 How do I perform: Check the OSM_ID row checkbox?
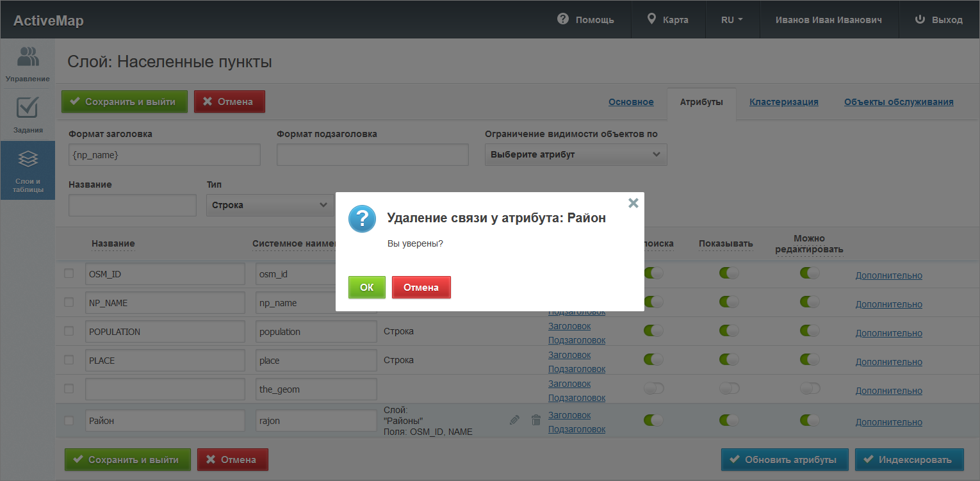click(x=69, y=273)
